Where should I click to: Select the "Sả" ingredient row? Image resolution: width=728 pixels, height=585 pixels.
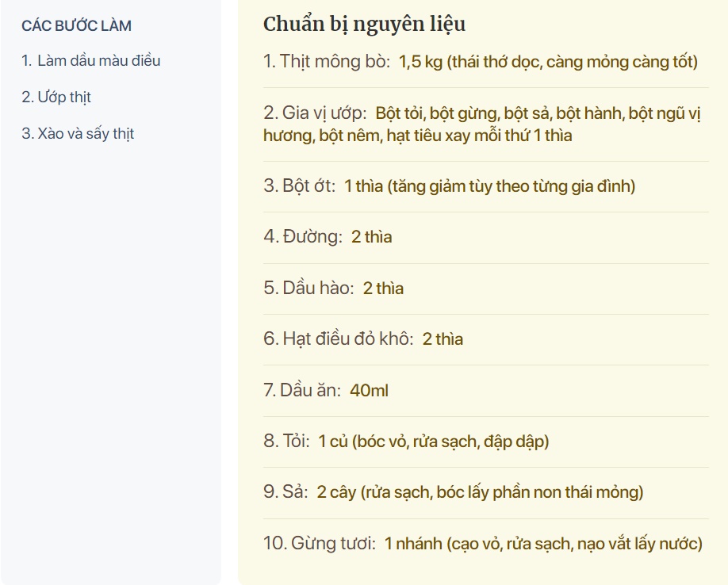point(453,492)
